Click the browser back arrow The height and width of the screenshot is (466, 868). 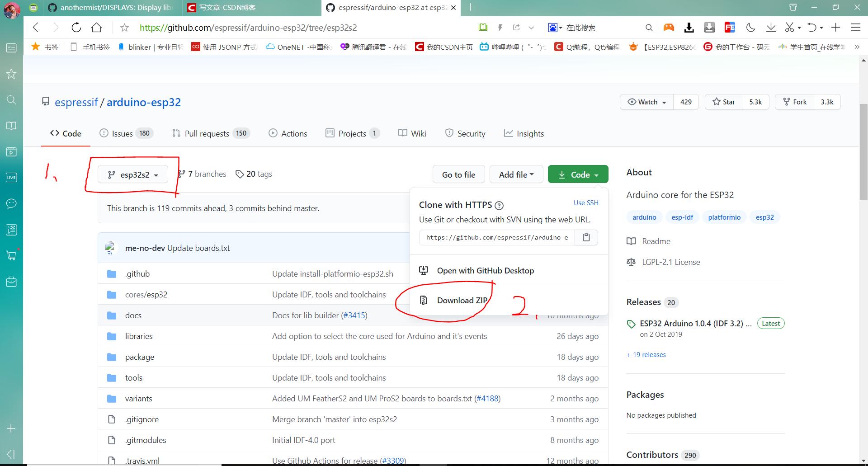click(x=36, y=28)
